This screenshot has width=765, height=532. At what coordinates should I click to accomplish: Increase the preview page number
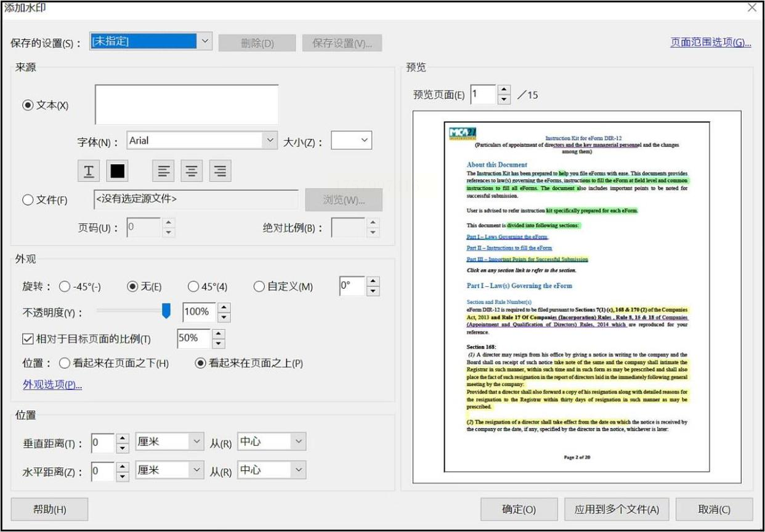pyautogui.click(x=504, y=90)
